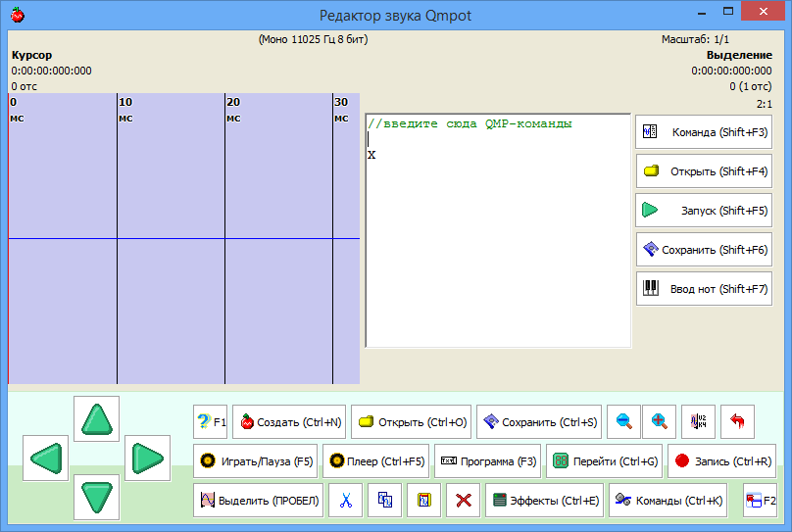Click Открыть (Ctrl+O) to open file
792x532 pixels.
(x=411, y=421)
